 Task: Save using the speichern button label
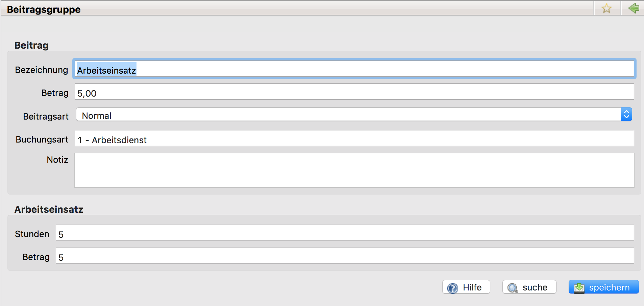point(609,287)
